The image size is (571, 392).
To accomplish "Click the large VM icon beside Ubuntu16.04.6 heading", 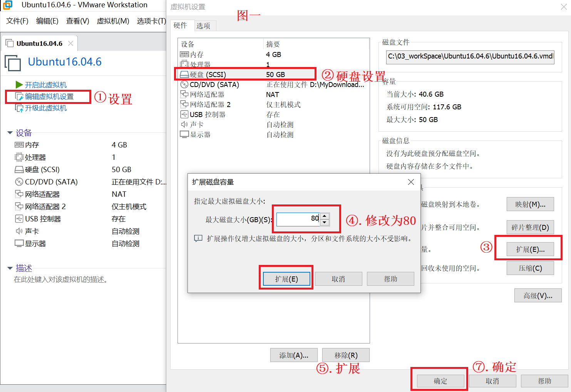I will [13, 63].
